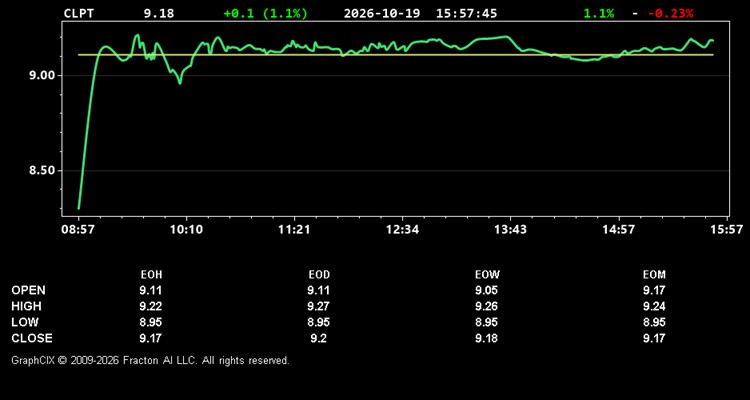
Task: Click the LOW row label
Action: [25, 322]
